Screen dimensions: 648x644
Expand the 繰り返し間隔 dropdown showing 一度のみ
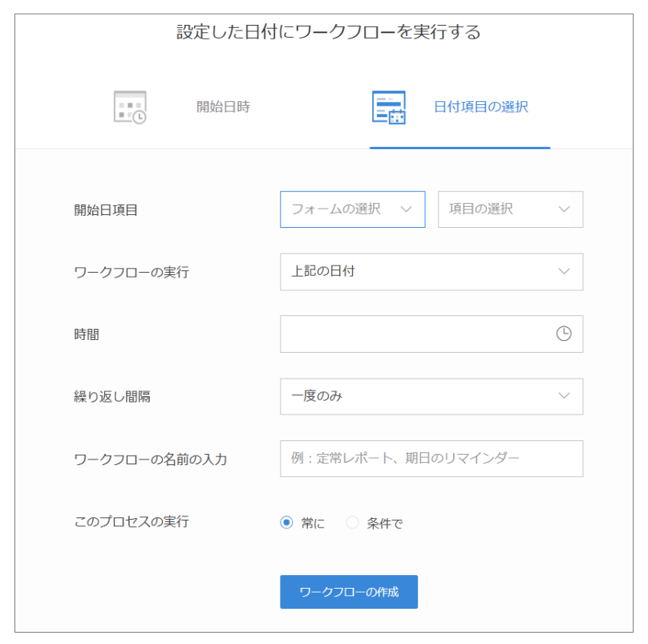coord(431,396)
